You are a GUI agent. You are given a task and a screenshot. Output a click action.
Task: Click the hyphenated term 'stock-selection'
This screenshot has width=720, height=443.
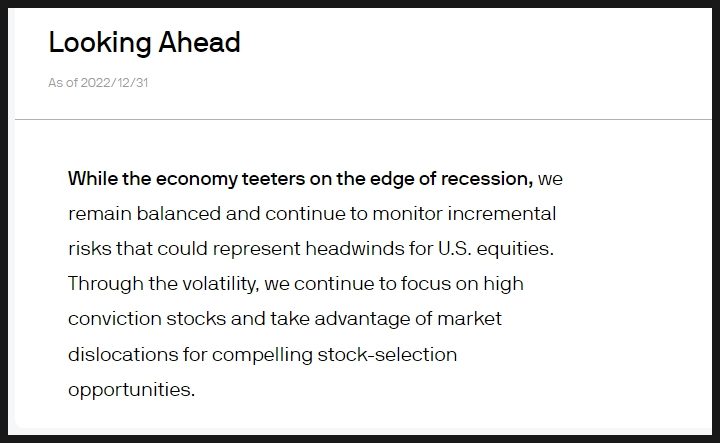[387, 354]
